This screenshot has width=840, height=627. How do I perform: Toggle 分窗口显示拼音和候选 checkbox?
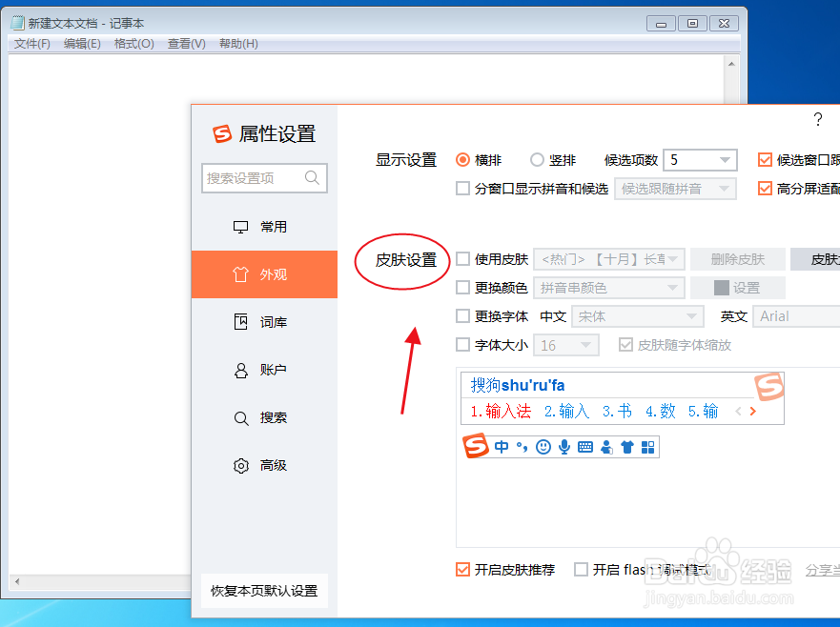pyautogui.click(x=462, y=189)
